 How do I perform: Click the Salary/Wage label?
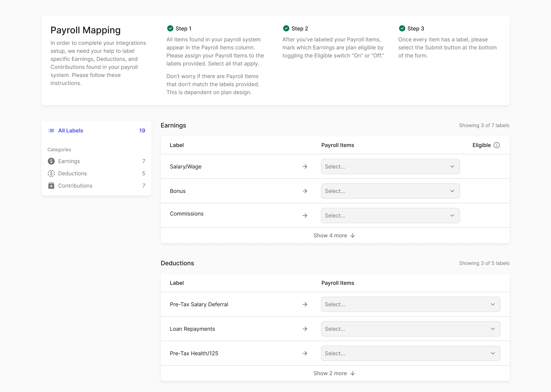(x=186, y=167)
